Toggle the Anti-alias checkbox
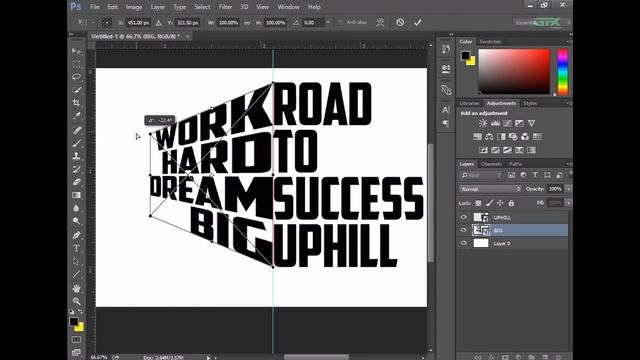This screenshot has height=360, width=640. (341, 22)
